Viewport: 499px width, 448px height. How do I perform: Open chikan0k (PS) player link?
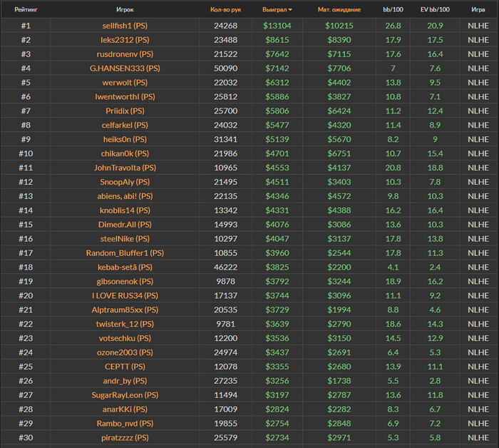point(125,153)
